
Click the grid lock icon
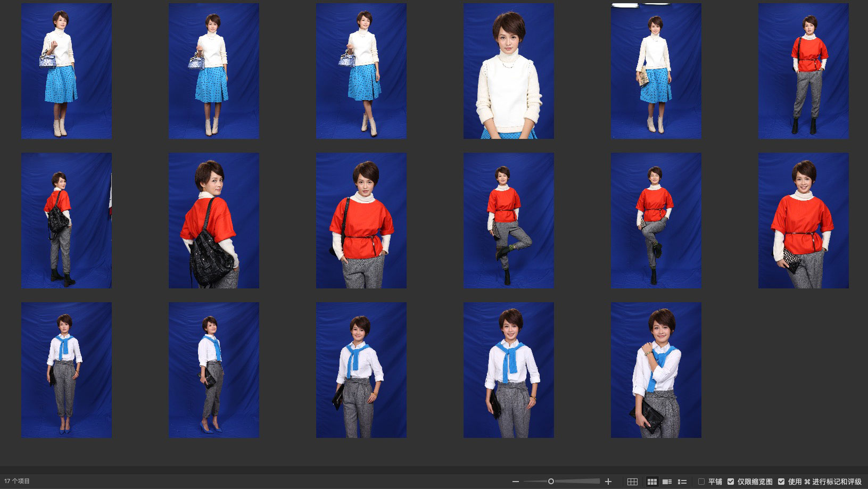point(632,482)
